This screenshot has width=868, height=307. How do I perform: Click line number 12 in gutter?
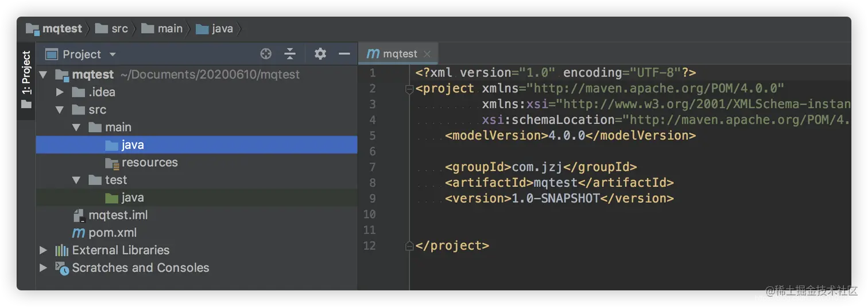click(x=369, y=245)
